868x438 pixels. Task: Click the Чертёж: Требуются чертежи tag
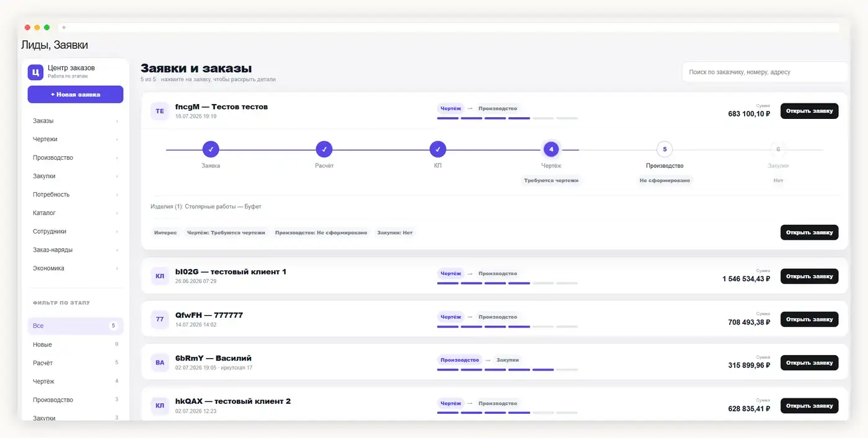(226, 233)
